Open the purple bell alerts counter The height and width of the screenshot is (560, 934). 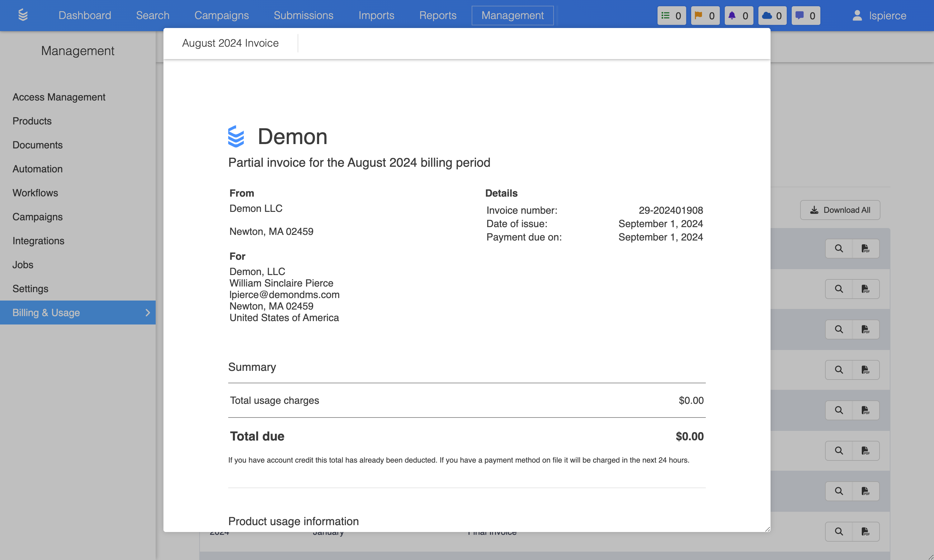738,16
